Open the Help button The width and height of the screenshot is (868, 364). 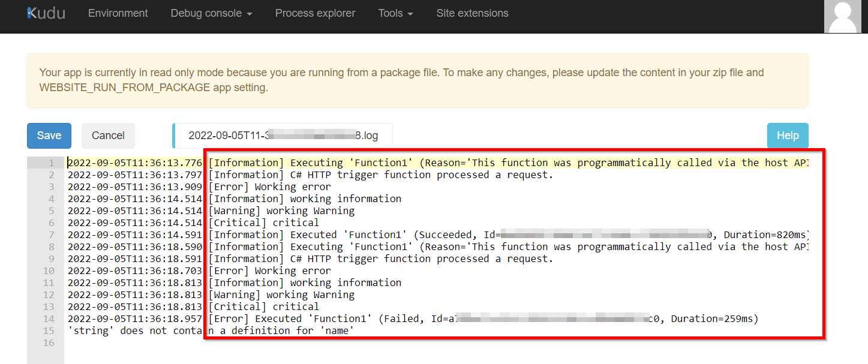point(788,136)
